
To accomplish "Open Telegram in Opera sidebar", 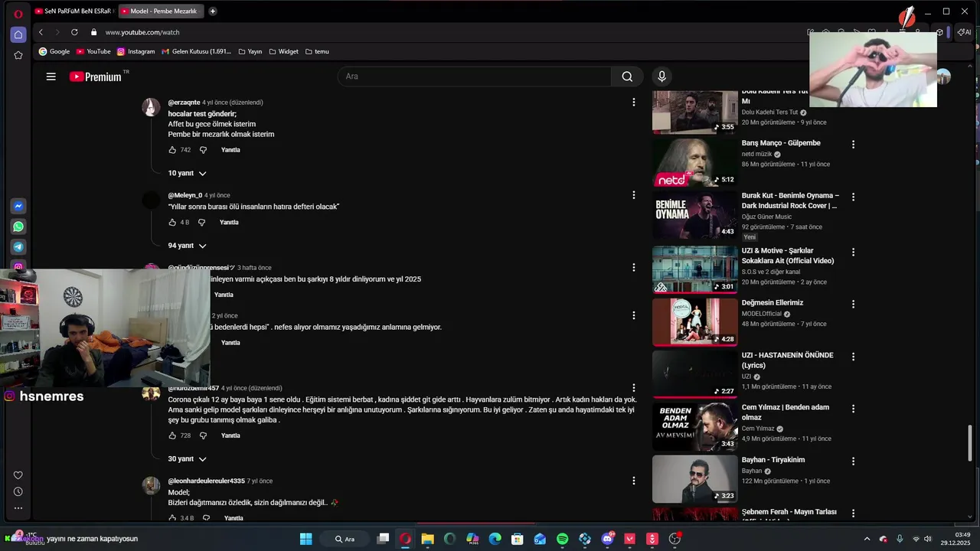I will point(18,247).
